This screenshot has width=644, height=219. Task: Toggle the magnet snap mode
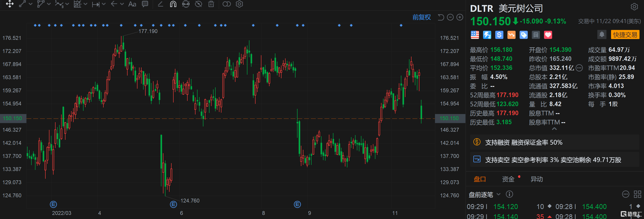(173, 4)
